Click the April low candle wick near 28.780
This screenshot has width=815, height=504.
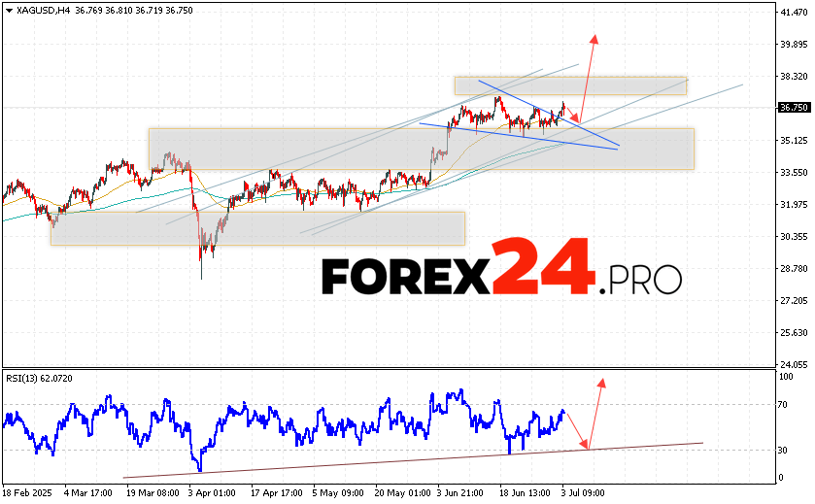coord(202,272)
